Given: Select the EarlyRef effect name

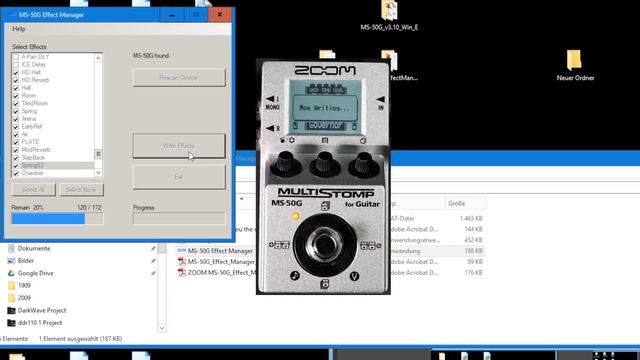Looking at the screenshot, I should [32, 127].
